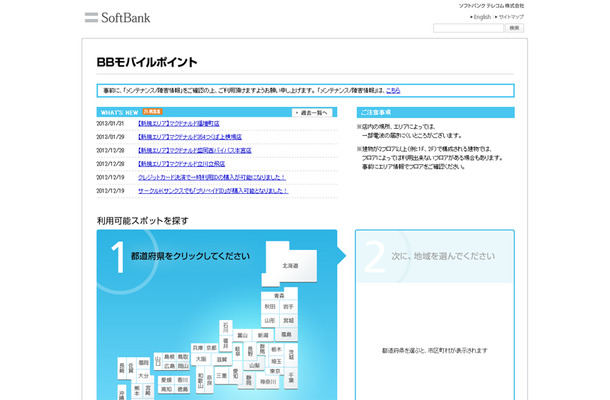This screenshot has width=610, height=400.
Task: Select 神奈川 on the prefecture map
Action: [x=268, y=382]
